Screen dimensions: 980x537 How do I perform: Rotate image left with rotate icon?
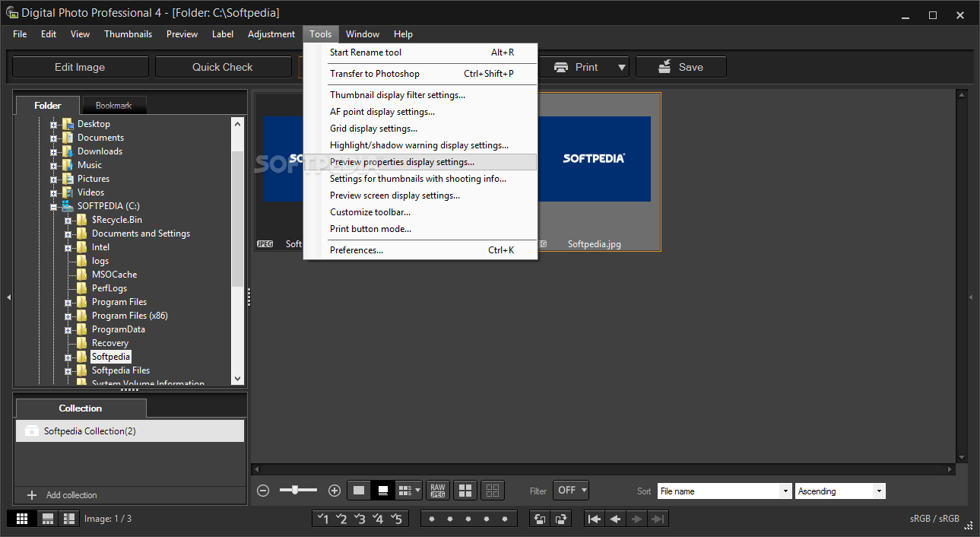point(541,519)
